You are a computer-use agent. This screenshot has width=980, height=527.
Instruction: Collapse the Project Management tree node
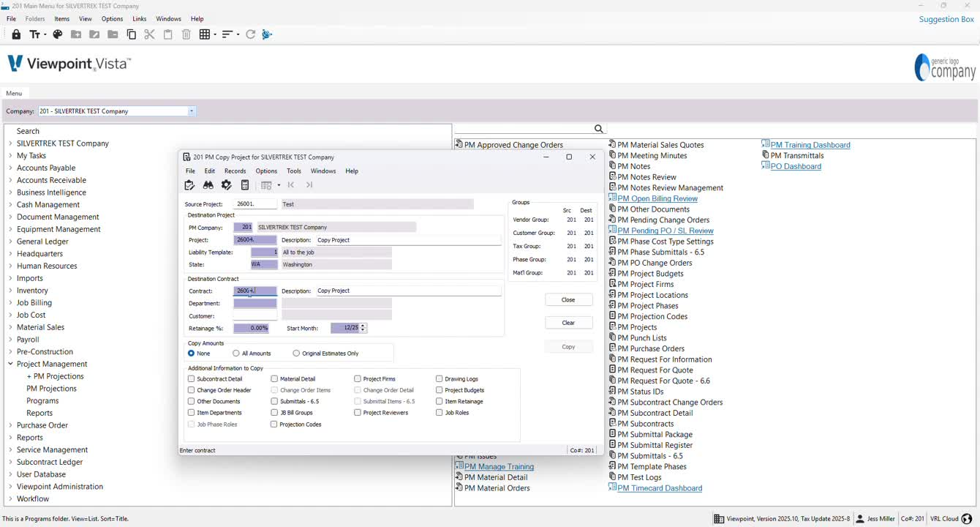point(10,364)
